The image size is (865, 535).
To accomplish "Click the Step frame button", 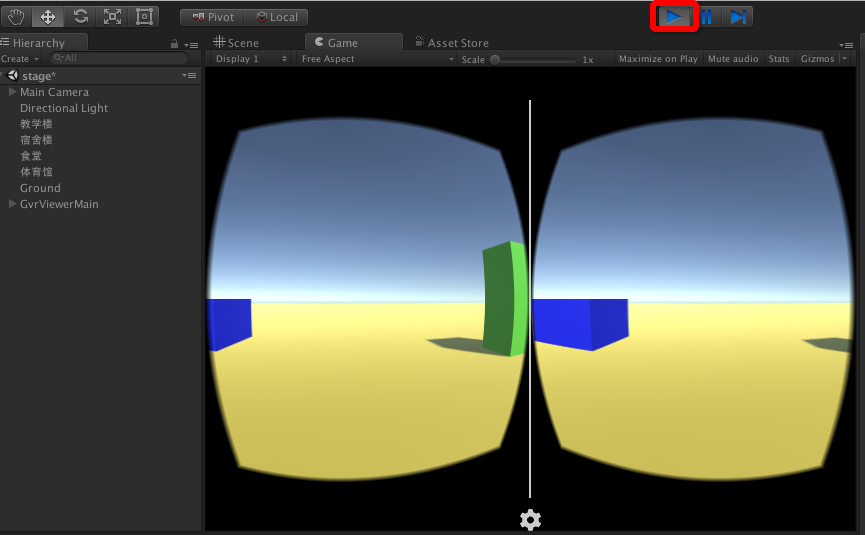I will (x=738, y=17).
